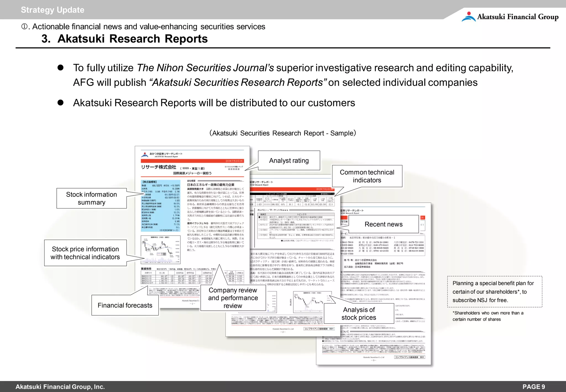Screen dimensions: 566x392
Task: Click the 'Common technical indicators' callout
Action: [x=367, y=176]
